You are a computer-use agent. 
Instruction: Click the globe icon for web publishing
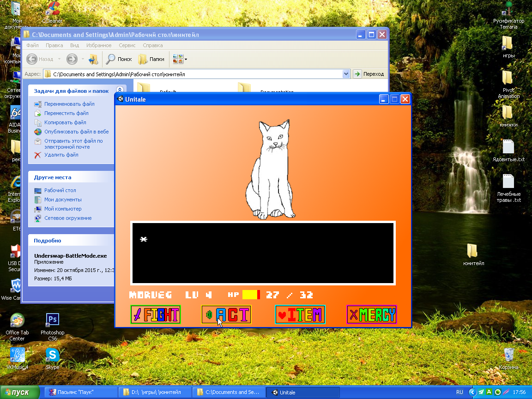click(38, 132)
